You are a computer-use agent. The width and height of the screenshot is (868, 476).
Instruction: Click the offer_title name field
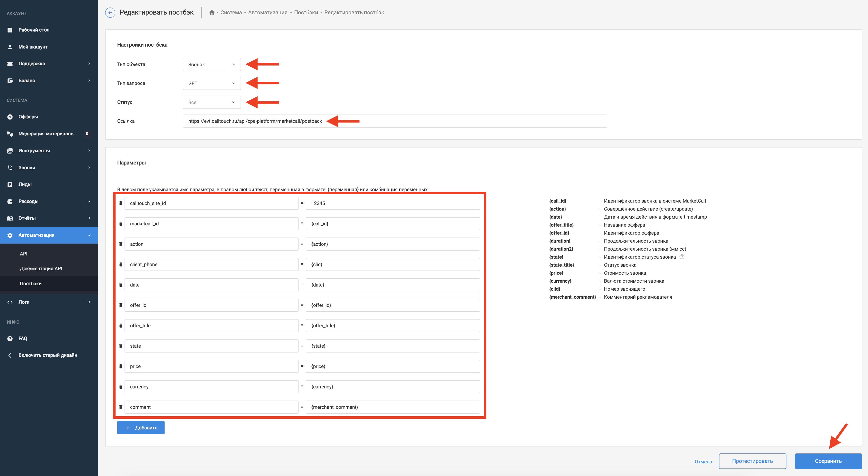(211, 326)
